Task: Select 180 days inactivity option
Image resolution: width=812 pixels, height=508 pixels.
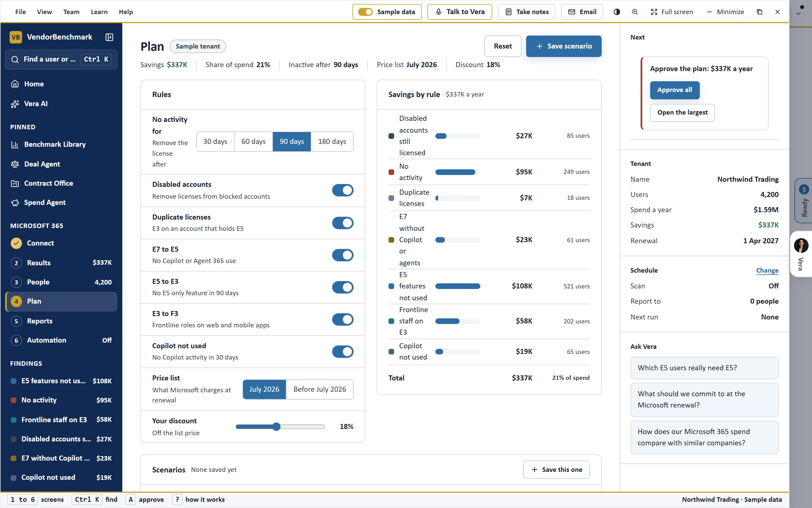Action: [x=332, y=141]
